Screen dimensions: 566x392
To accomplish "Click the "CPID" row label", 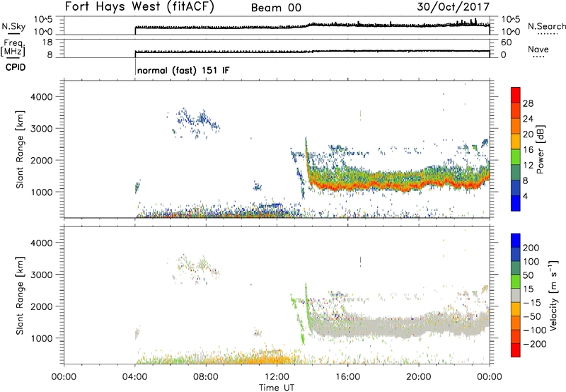I will pyautogui.click(x=16, y=67).
